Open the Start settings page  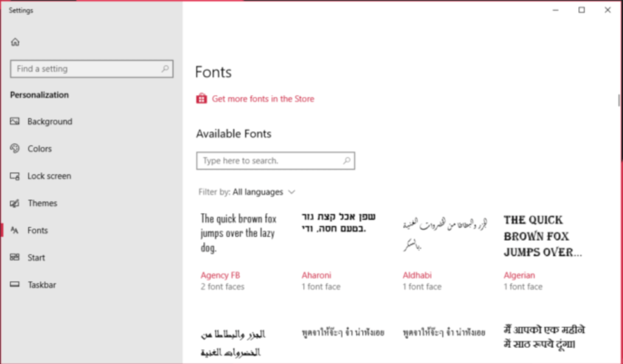(91, 258)
